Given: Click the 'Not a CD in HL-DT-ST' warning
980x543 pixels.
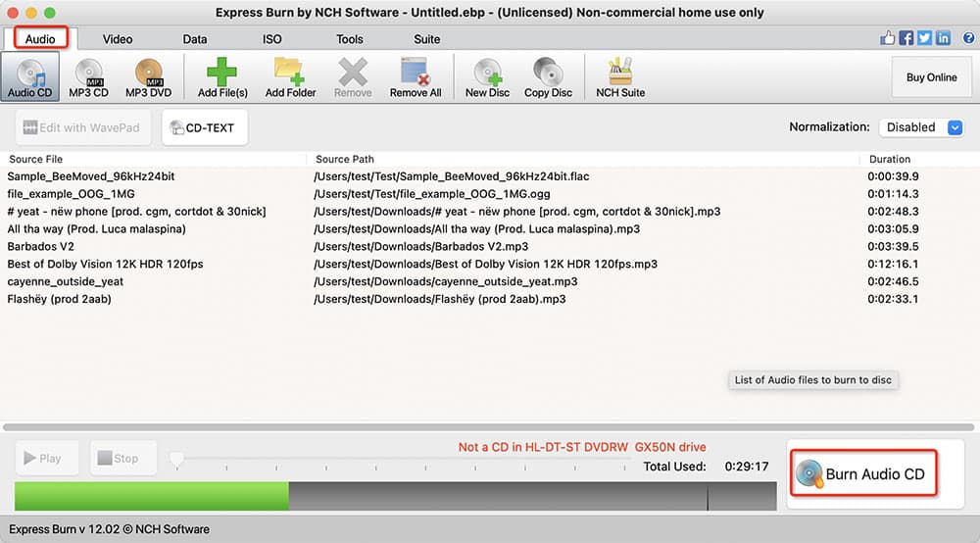Looking at the screenshot, I should 582,447.
